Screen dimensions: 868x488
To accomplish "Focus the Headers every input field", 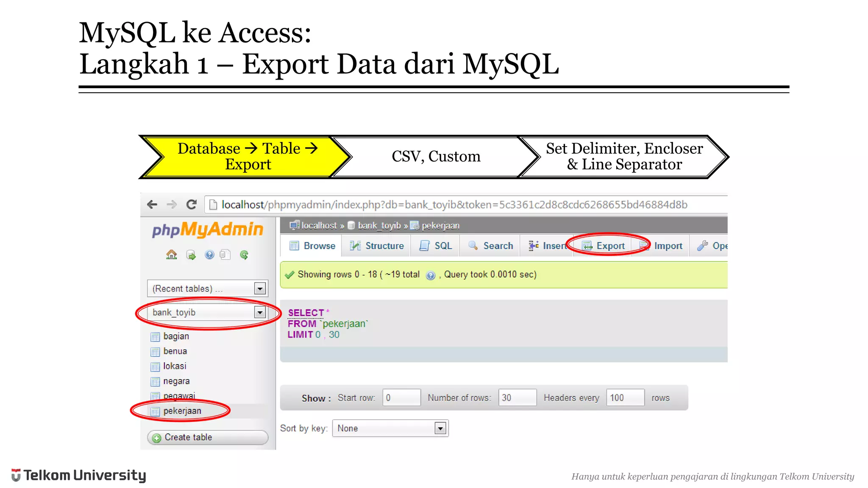I will pos(625,398).
